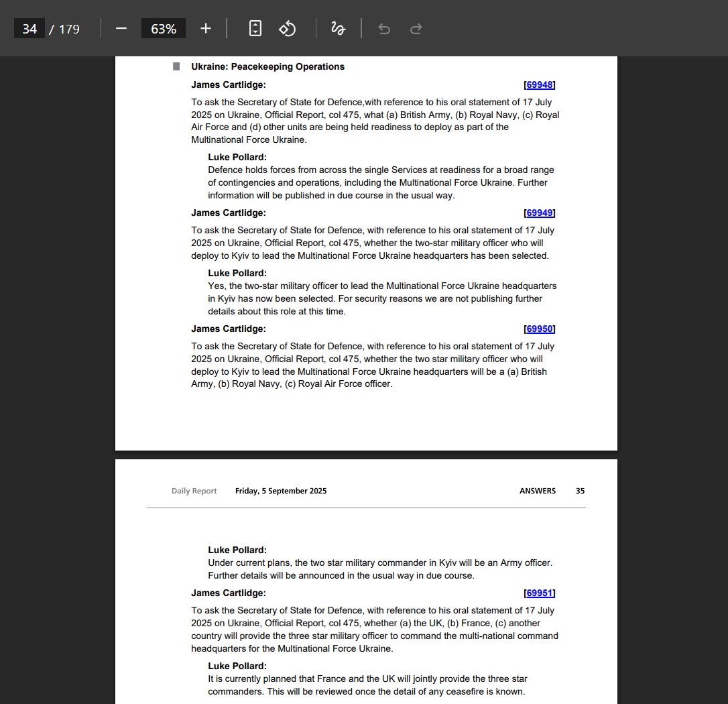Select the draw annotation tool
The width and height of the screenshot is (728, 704).
point(338,29)
